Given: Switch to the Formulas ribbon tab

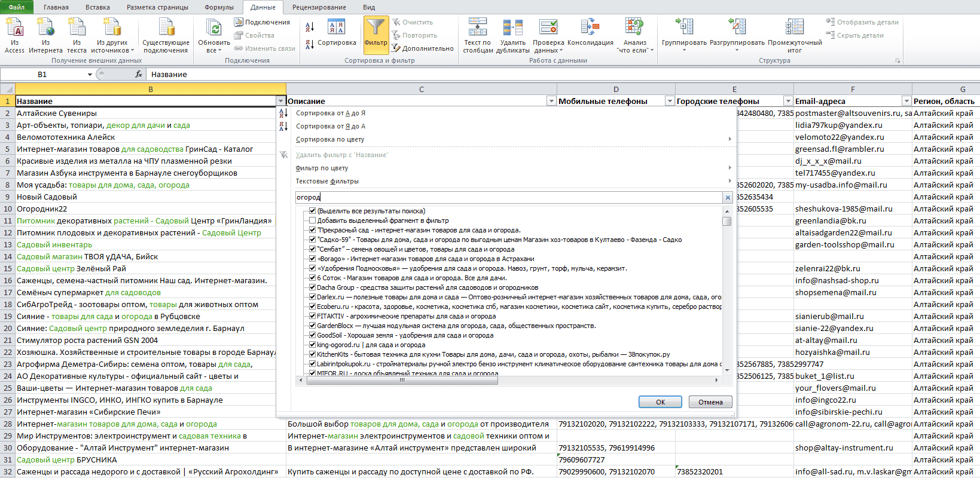Looking at the screenshot, I should [219, 7].
